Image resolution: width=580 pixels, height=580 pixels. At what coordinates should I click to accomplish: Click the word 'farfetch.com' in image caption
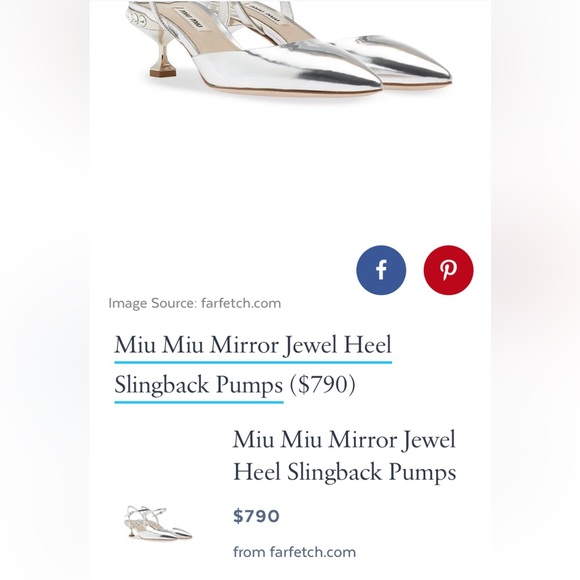coord(241,303)
